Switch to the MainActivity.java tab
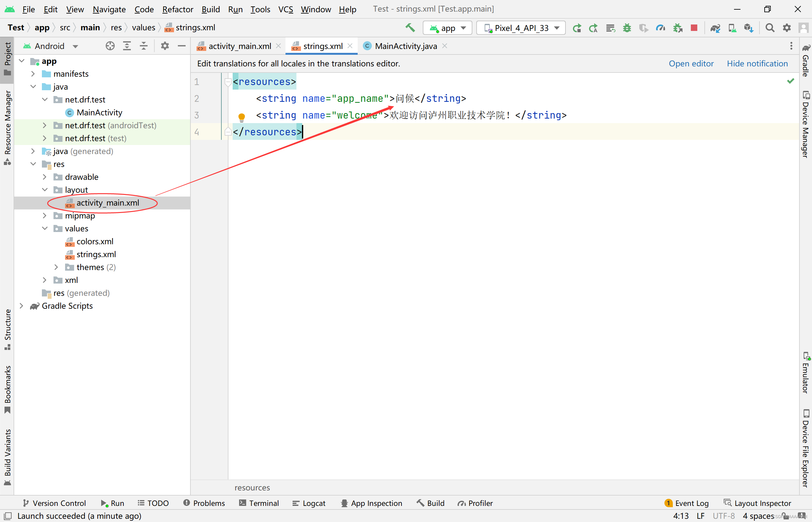 tap(406, 46)
